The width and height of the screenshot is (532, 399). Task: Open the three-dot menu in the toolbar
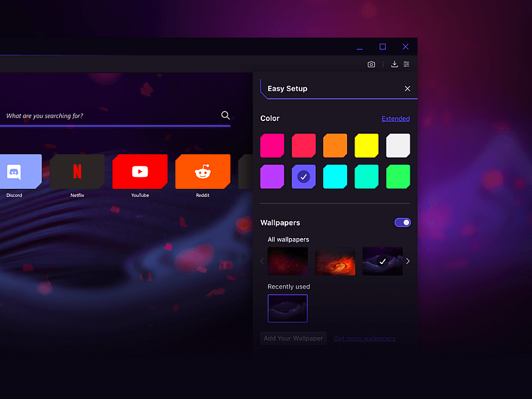pos(383,65)
